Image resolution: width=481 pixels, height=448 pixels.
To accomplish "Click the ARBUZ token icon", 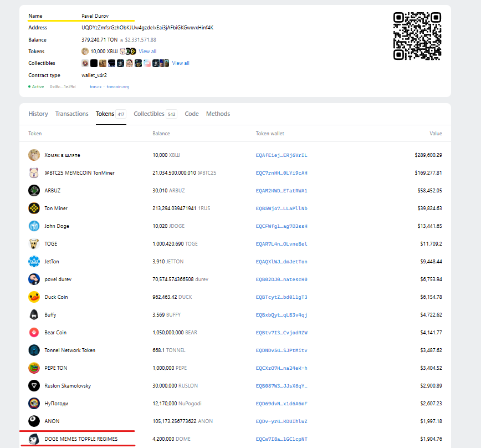I will 34,191.
